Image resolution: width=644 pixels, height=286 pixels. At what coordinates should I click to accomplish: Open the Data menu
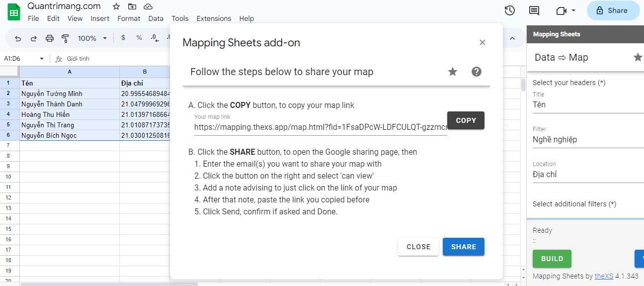click(x=156, y=18)
